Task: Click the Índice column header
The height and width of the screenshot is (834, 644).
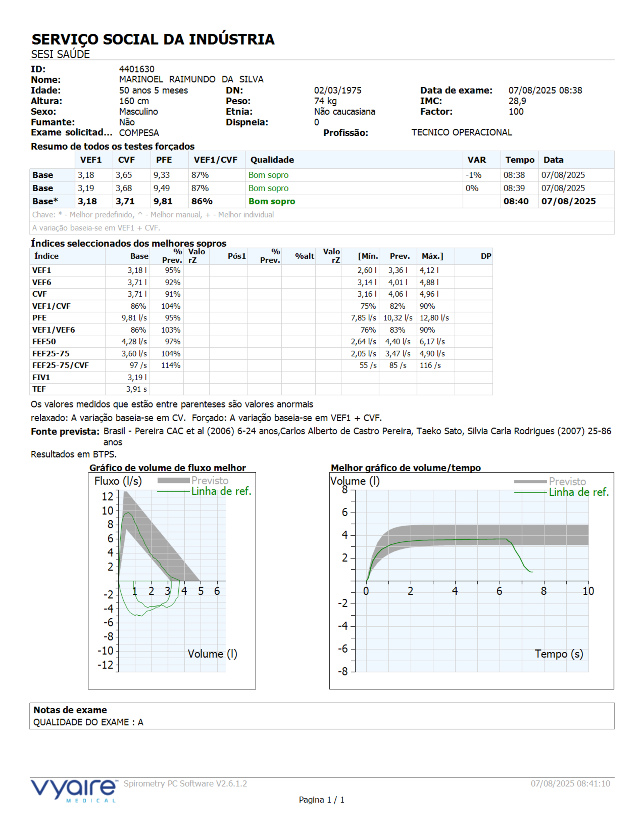Action: 46,256
